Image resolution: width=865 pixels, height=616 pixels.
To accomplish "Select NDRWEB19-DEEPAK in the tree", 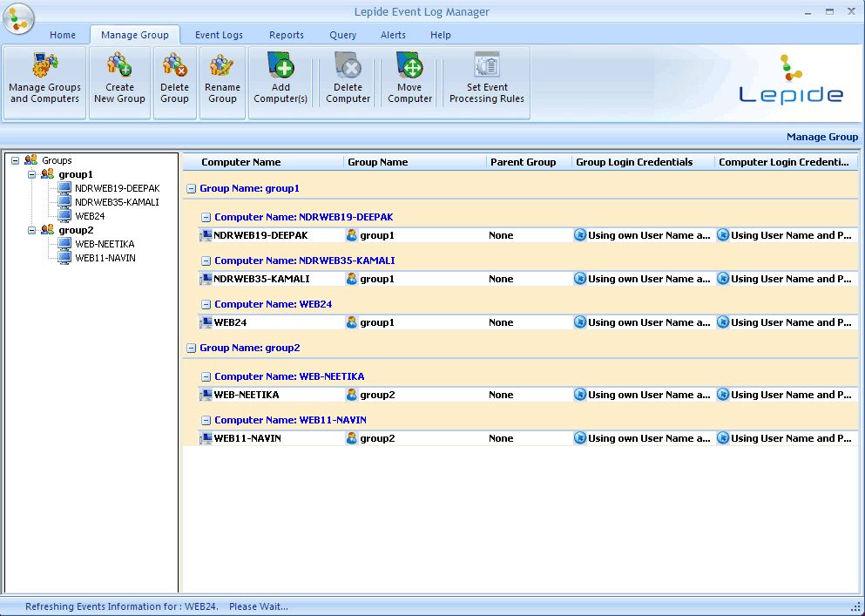I will click(x=118, y=188).
